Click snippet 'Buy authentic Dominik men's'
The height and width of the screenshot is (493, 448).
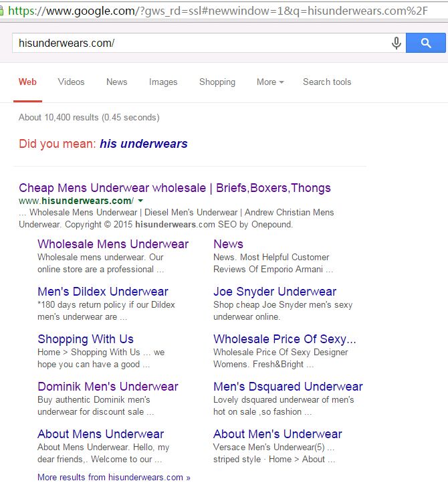click(x=94, y=400)
